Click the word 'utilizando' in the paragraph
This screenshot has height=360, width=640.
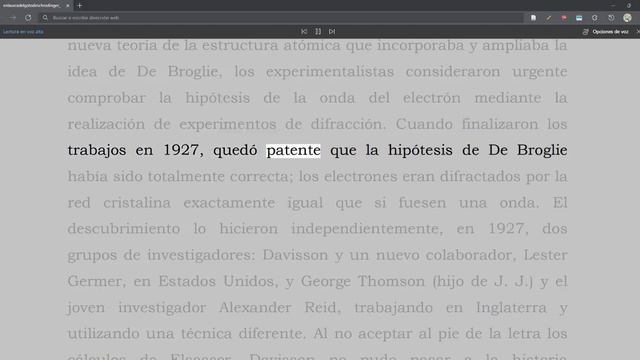[102, 333]
